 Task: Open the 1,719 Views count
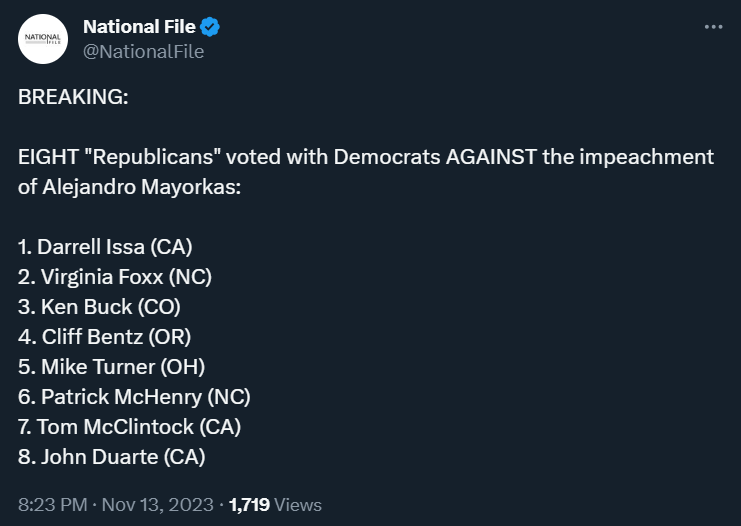(x=275, y=505)
